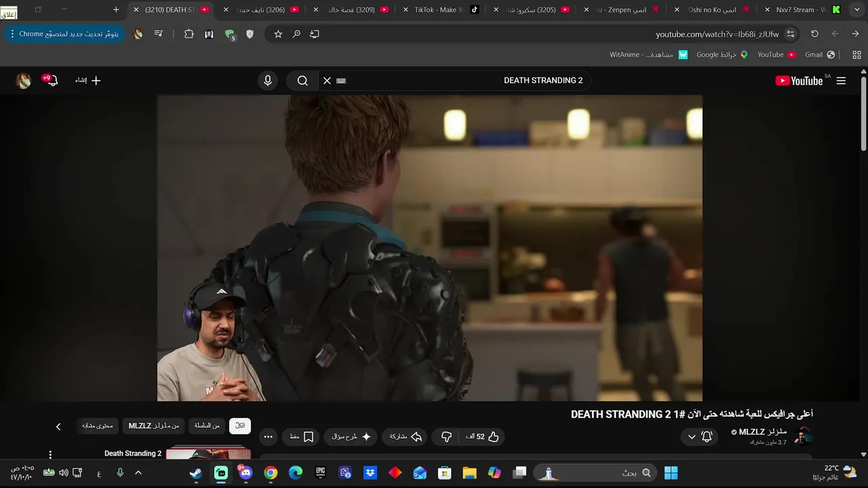
Task: Open the on-screen keyboard icon in the search box
Action: pos(341,81)
